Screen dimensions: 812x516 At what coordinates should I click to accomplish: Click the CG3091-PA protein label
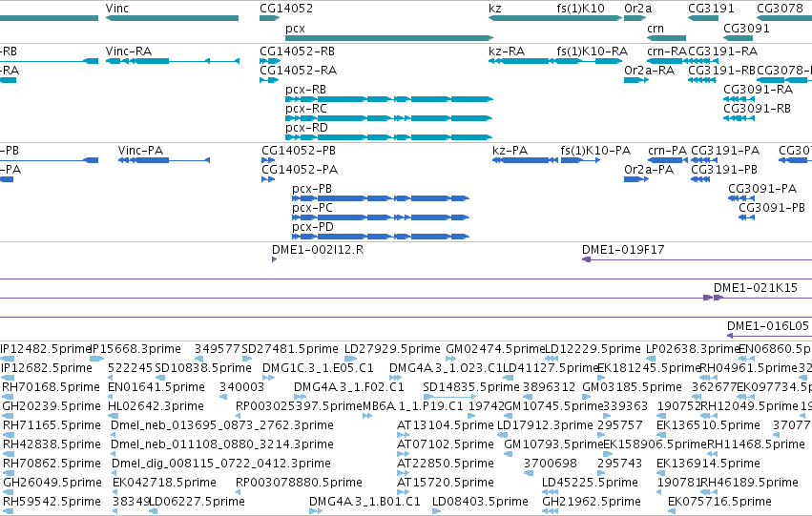(762, 189)
